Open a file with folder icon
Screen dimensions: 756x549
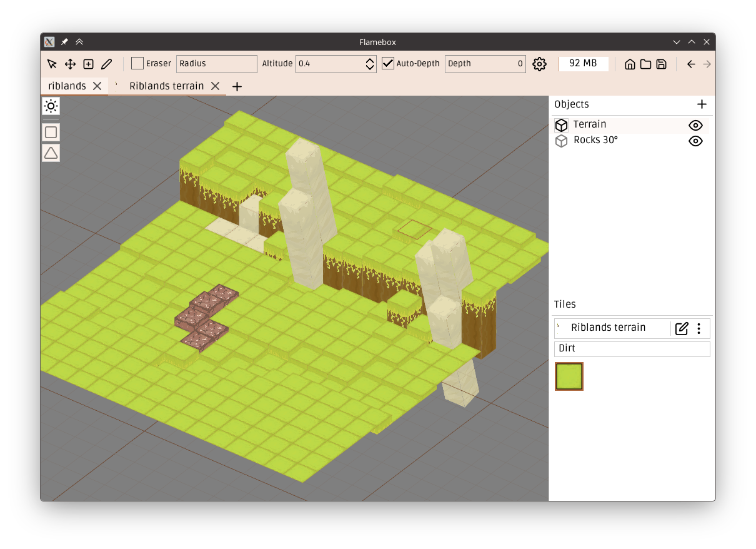(x=645, y=64)
